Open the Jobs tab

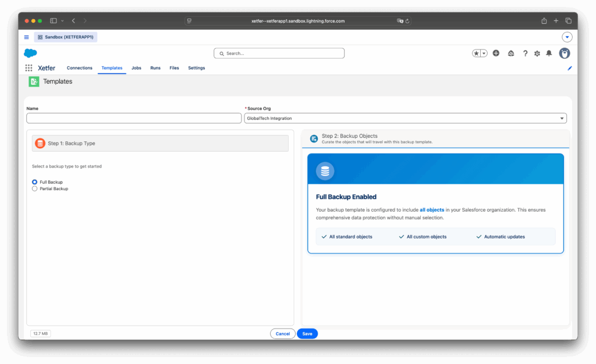click(136, 68)
